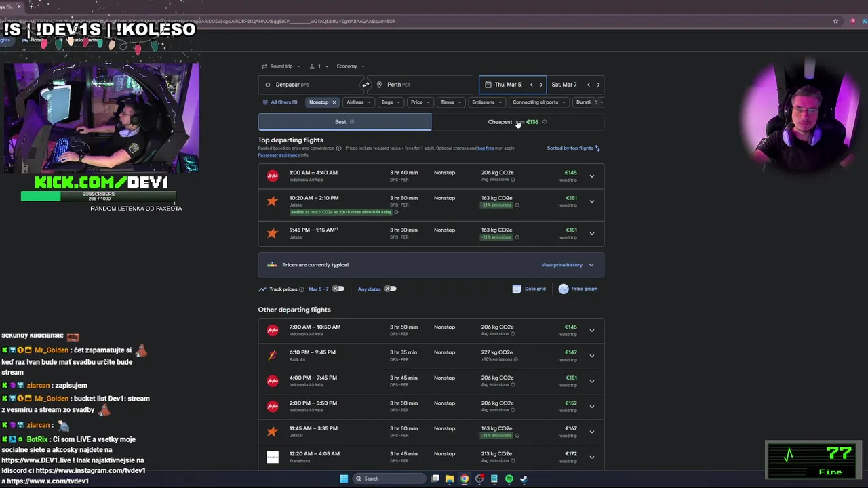Go to next departure date

point(540,85)
